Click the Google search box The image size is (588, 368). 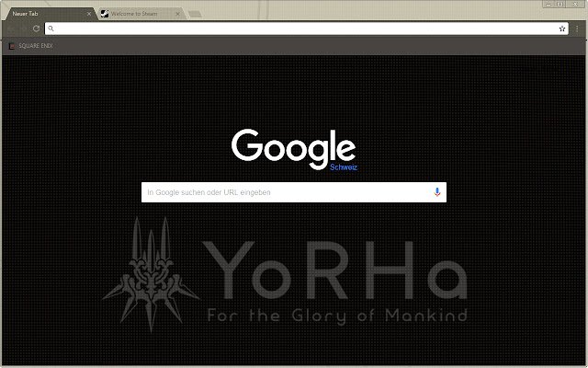(294, 192)
